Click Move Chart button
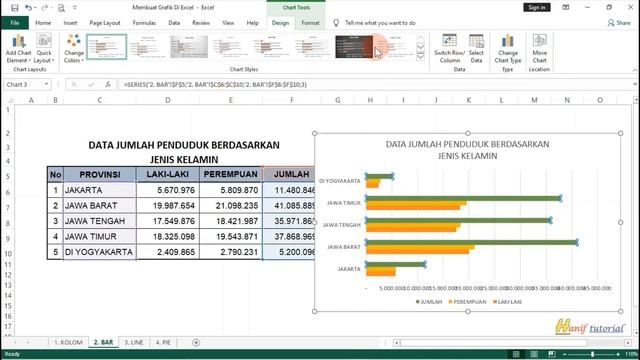 click(x=539, y=49)
